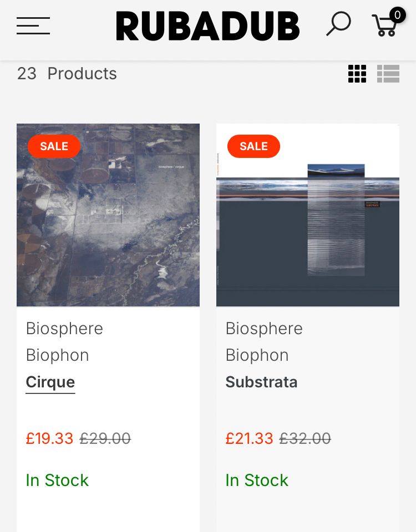Open the Cirque product listing
The image size is (416, 532).
coord(50,382)
